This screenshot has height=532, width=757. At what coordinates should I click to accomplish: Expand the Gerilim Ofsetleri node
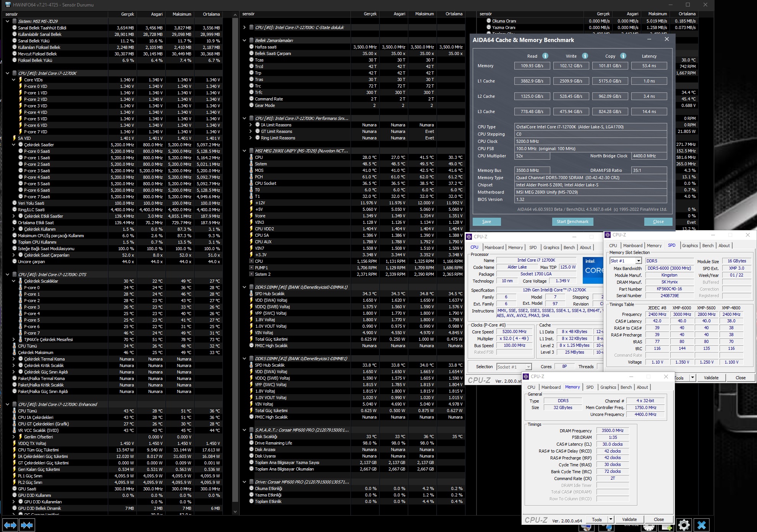[14, 437]
